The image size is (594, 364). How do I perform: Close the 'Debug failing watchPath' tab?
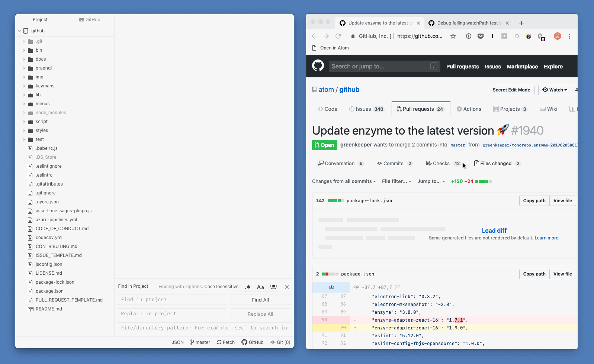point(507,23)
